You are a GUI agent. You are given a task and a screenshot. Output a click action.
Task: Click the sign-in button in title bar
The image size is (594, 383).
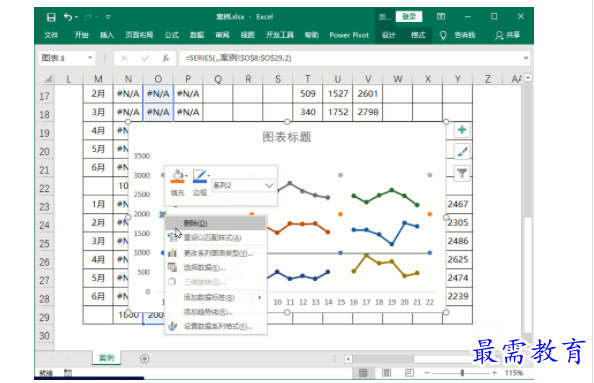[409, 17]
